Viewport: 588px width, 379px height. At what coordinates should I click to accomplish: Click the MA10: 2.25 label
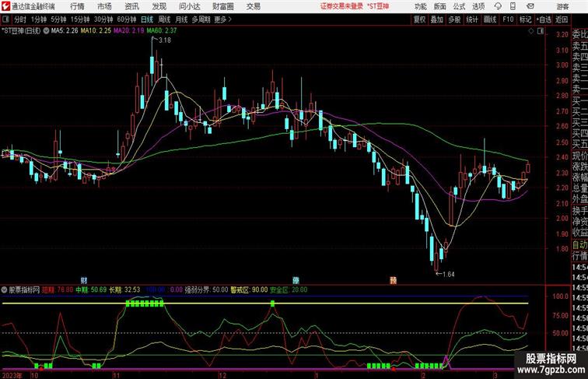pyautogui.click(x=96, y=31)
